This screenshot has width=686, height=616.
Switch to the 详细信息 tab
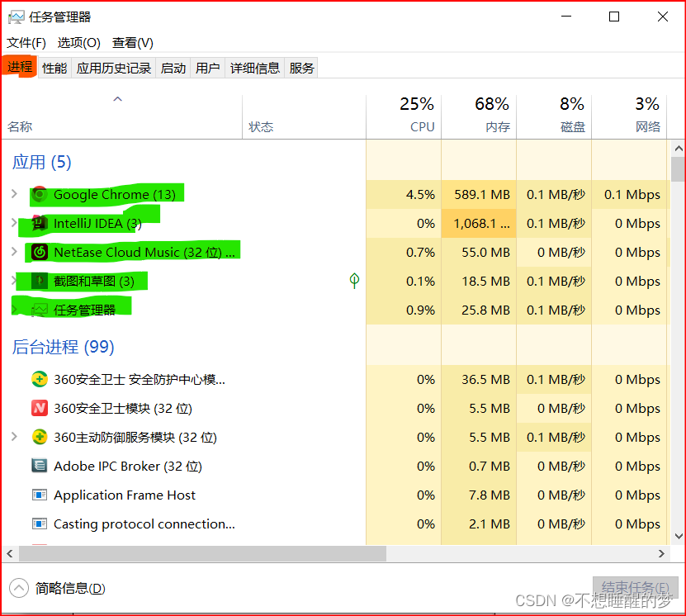[254, 68]
